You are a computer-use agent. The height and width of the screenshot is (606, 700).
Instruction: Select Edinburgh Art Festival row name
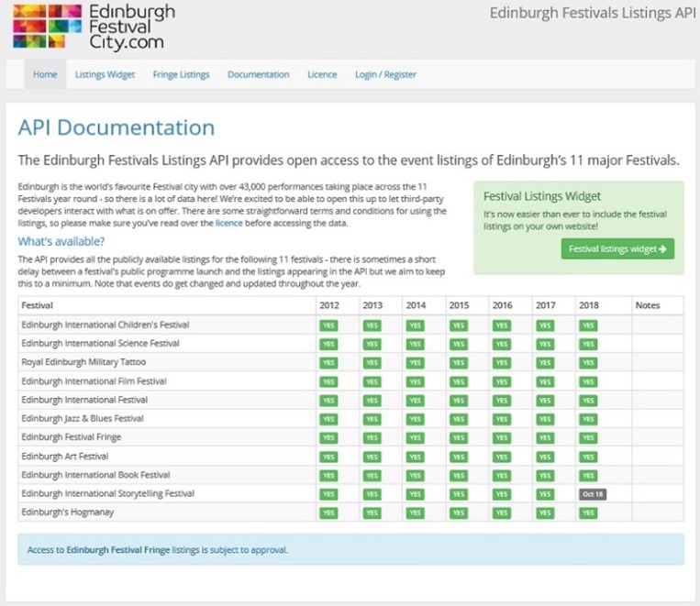click(65, 456)
